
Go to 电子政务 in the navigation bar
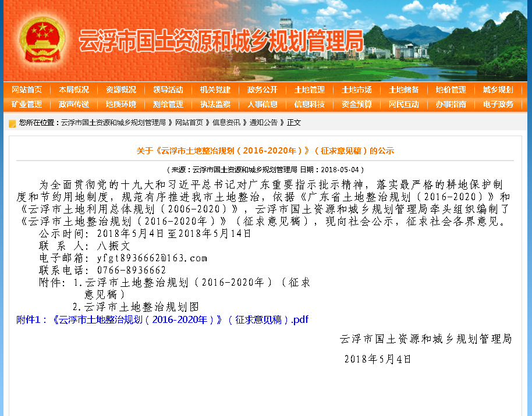498,104
